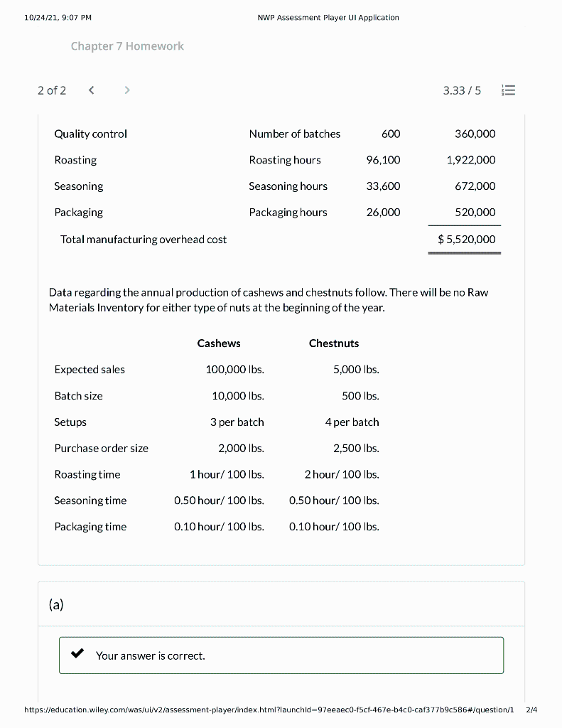The height and width of the screenshot is (728, 562).
Task: Click the Total manufacturing overhead cost row
Action: (144, 240)
